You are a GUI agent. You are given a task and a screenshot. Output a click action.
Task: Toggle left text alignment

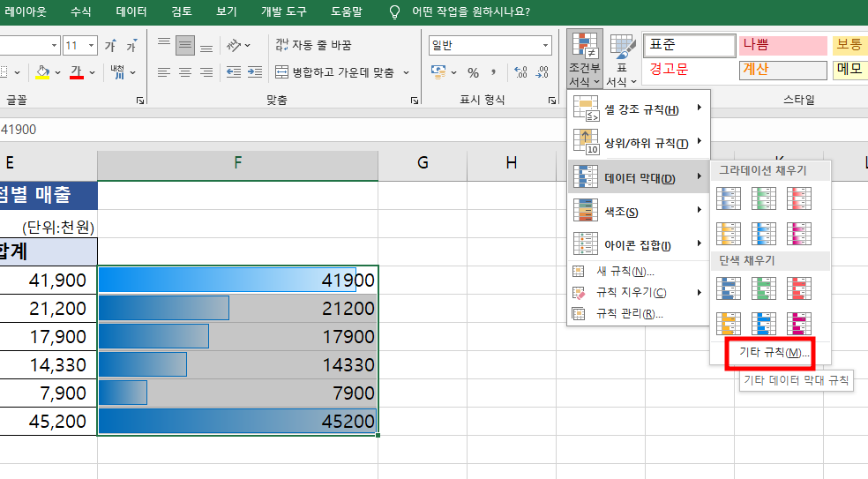[x=164, y=72]
